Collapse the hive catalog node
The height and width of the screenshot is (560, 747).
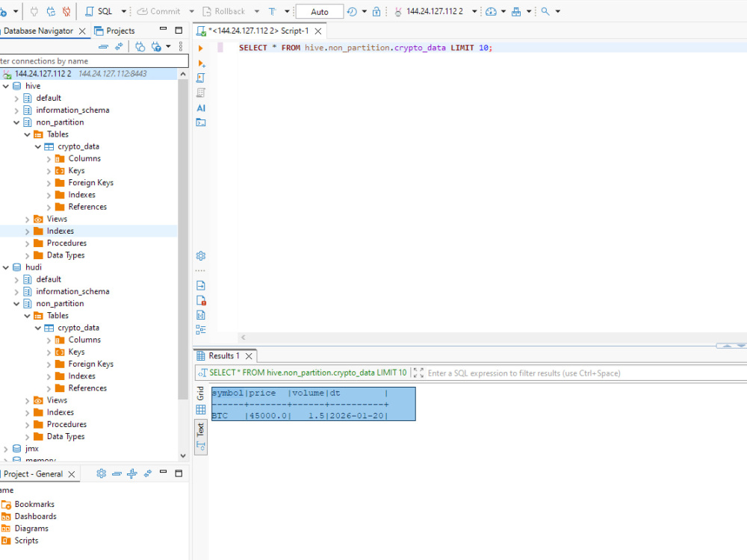pos(6,86)
